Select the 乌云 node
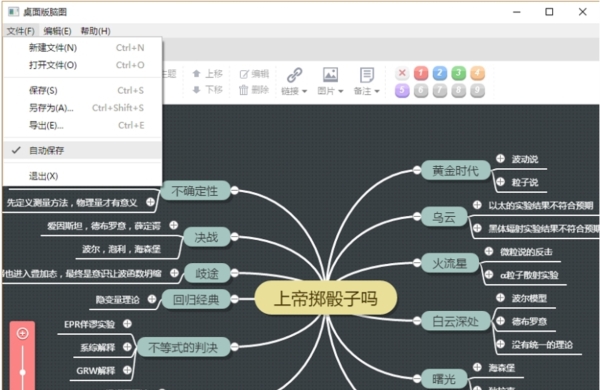Image resolution: width=600 pixels, height=390 pixels. pyautogui.click(x=444, y=217)
